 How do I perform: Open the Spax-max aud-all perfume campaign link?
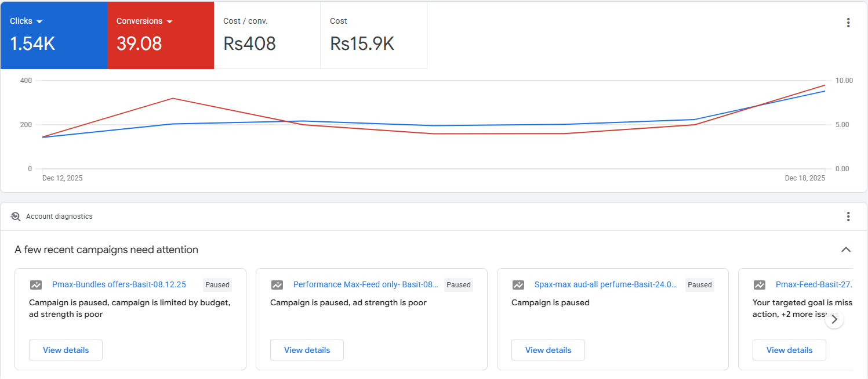pyautogui.click(x=605, y=284)
